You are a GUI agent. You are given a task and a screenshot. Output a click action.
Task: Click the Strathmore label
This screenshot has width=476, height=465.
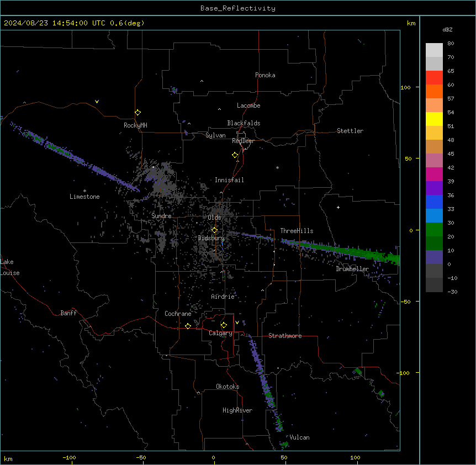pos(285,336)
